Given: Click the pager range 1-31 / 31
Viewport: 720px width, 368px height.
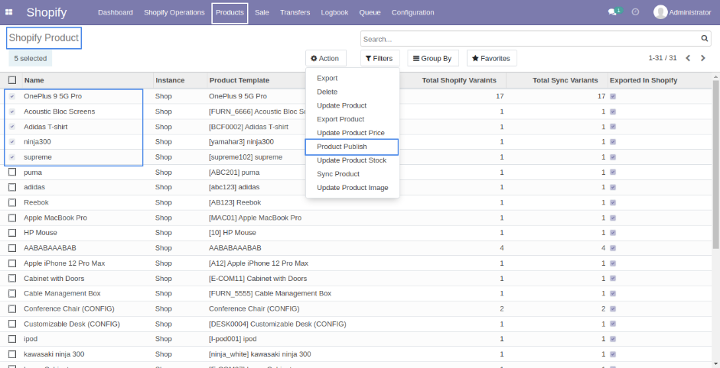Looking at the screenshot, I should pos(663,58).
